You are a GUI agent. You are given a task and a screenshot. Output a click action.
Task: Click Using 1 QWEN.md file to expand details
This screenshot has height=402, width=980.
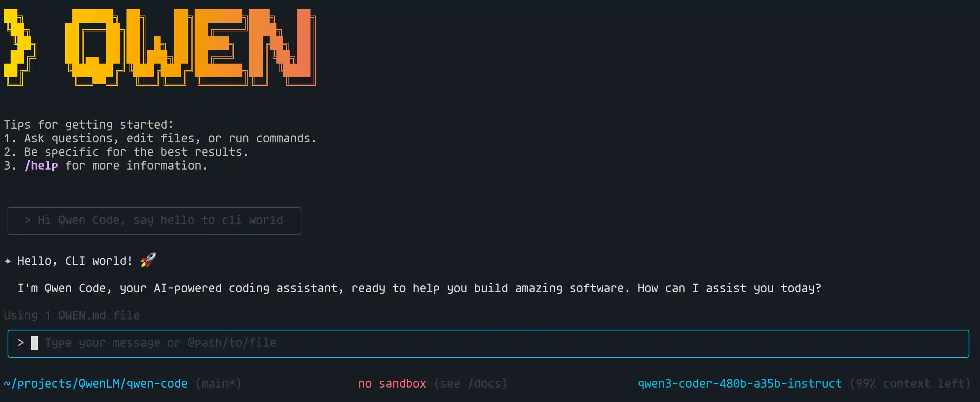[72, 315]
